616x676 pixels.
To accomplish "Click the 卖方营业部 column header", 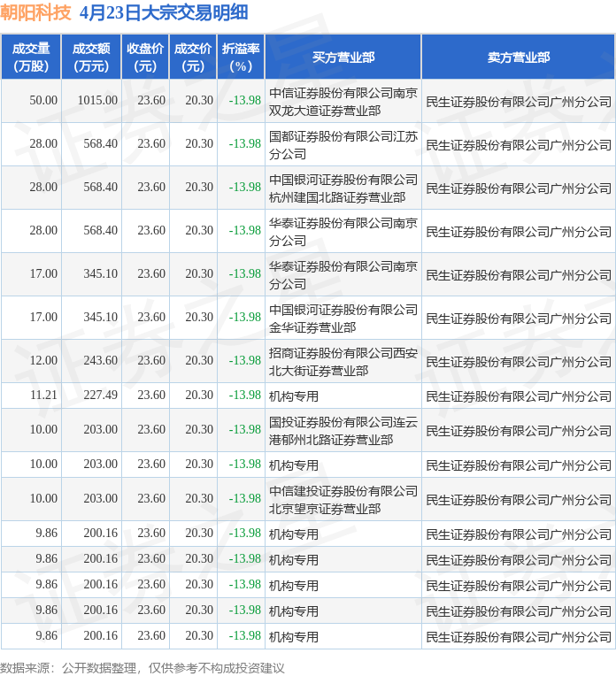I will 518,57.
